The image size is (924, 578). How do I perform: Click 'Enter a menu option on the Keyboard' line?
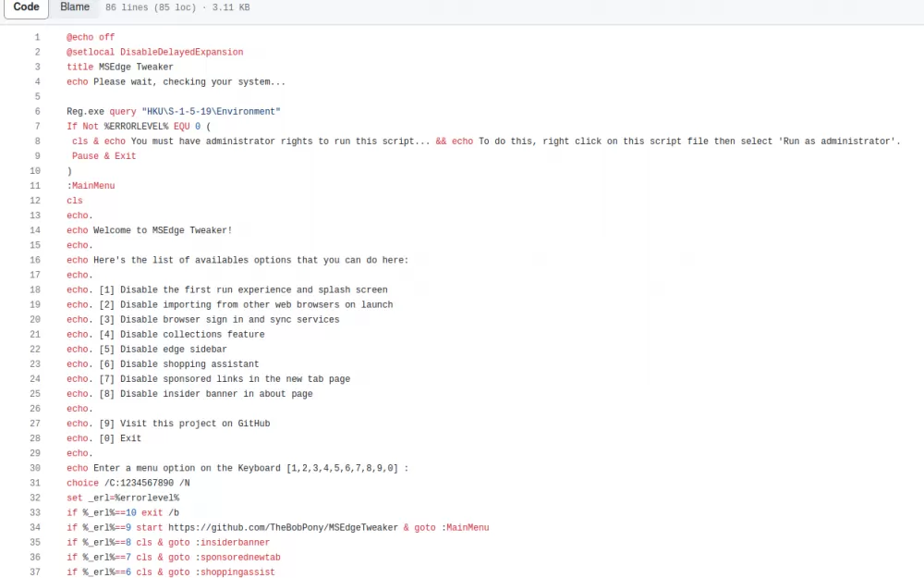point(237,468)
